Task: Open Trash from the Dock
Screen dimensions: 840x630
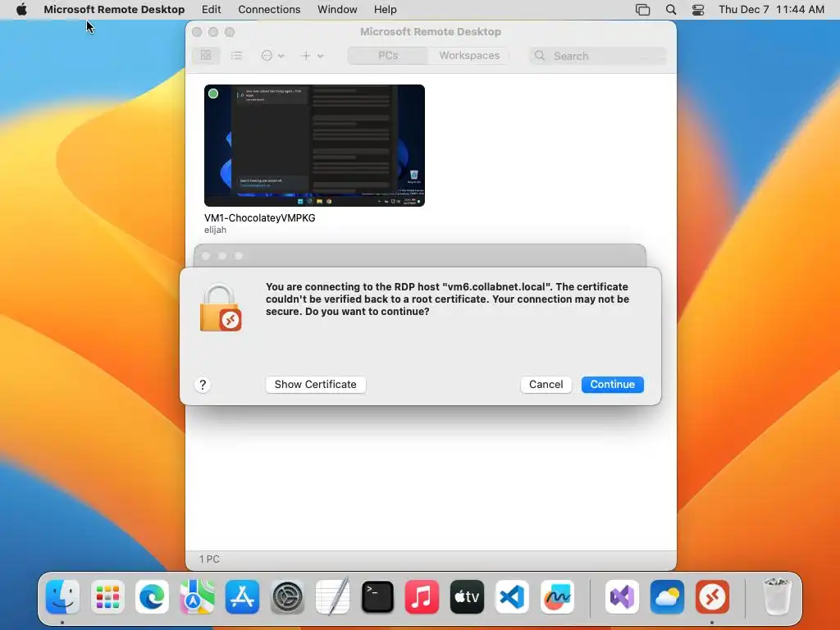Action: point(776,596)
